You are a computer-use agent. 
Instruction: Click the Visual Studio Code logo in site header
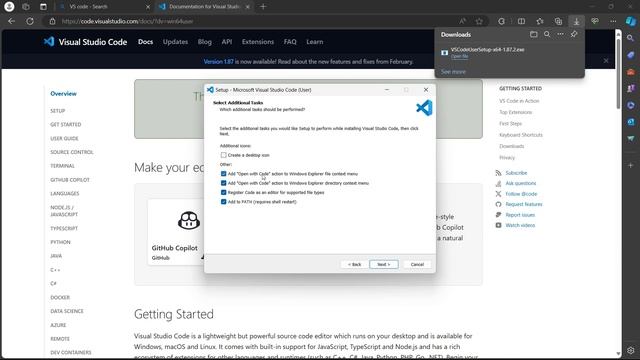[85, 42]
